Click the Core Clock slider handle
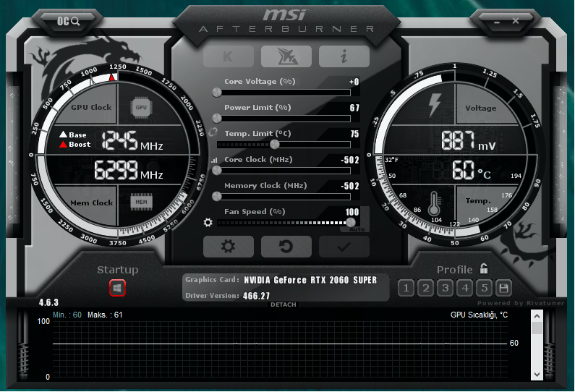The width and height of the screenshot is (575, 392). pyautogui.click(x=217, y=171)
